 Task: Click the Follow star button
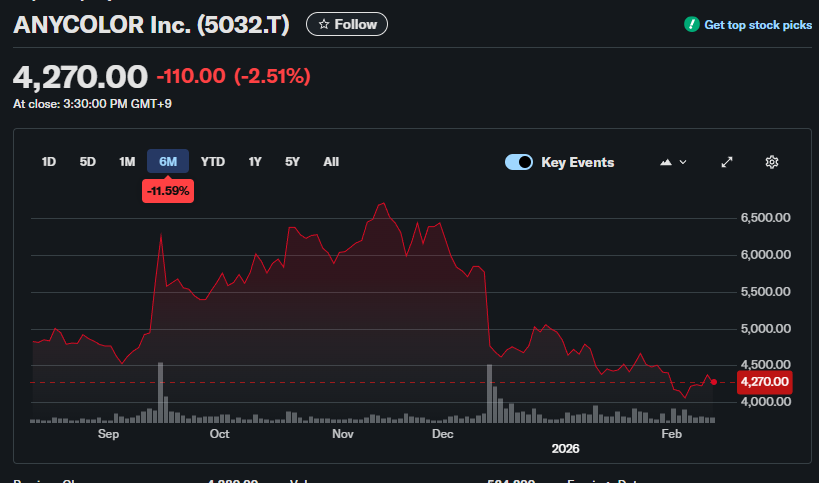(347, 25)
